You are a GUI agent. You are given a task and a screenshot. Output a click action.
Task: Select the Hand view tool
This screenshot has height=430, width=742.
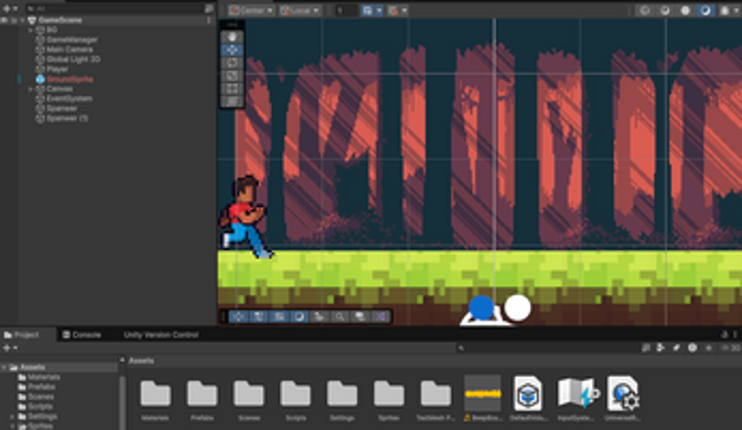tap(232, 37)
